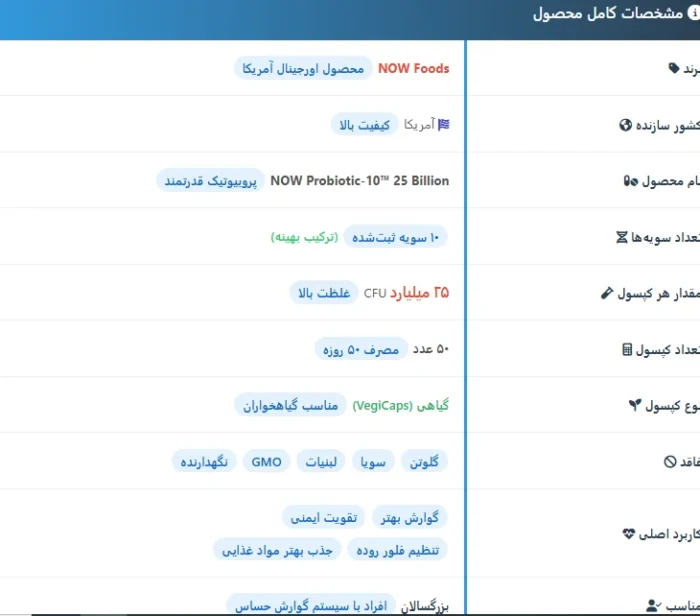Click the نگهدارنده tag
700x616 pixels.
coord(204,462)
